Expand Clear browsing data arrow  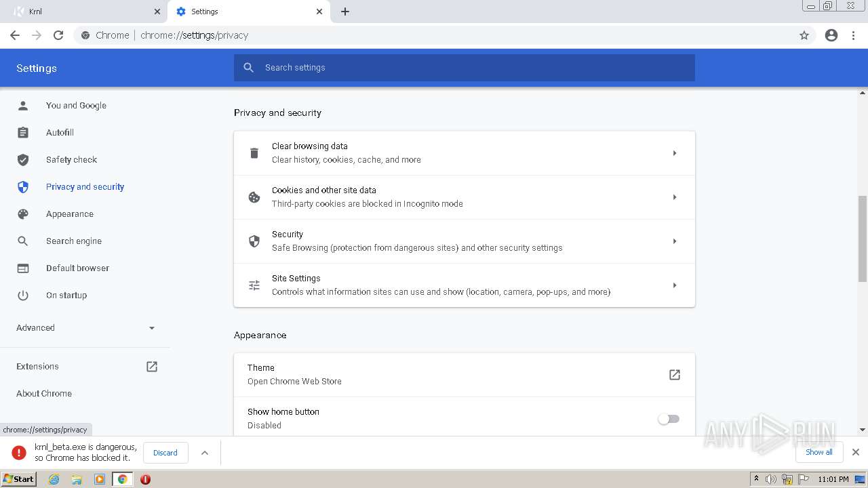click(675, 153)
